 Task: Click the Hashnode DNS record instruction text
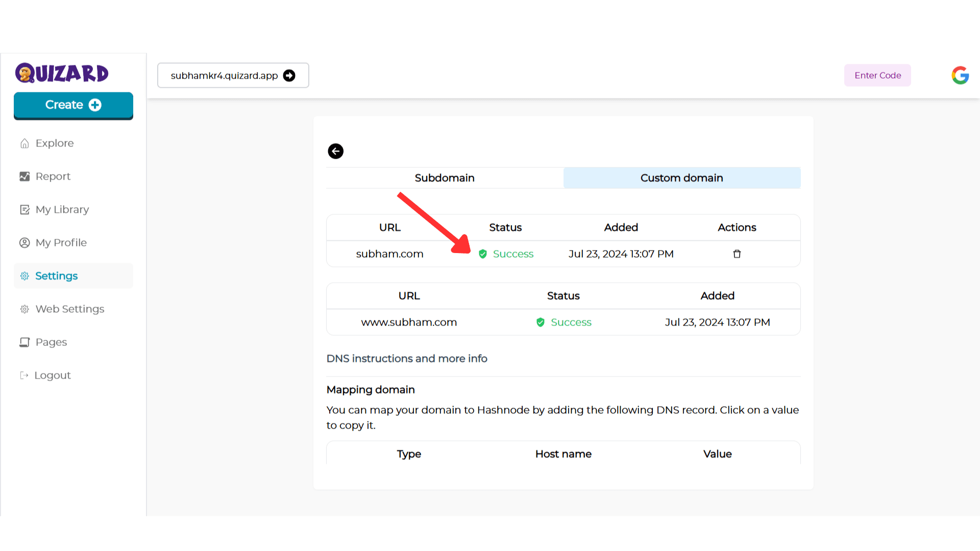[563, 418]
